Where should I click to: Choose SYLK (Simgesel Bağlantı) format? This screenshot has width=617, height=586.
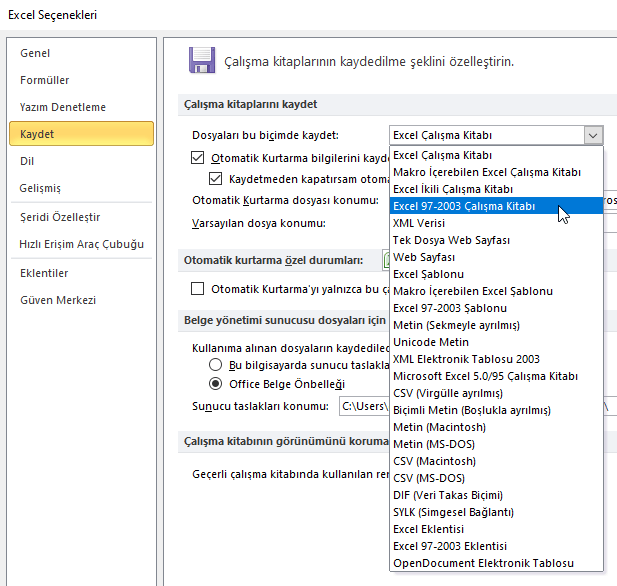click(496, 512)
